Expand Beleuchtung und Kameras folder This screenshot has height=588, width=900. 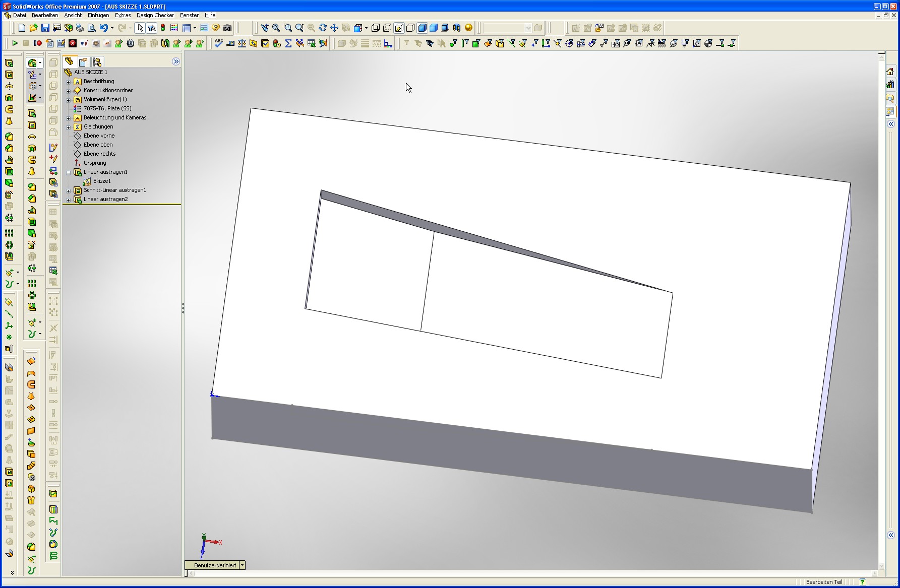click(x=69, y=118)
